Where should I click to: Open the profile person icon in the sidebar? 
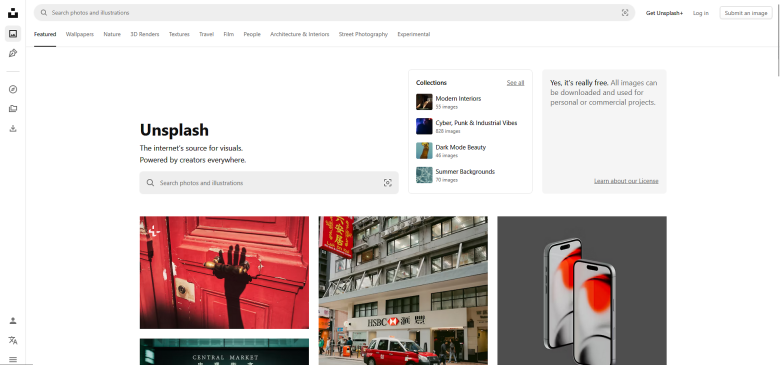pyautogui.click(x=13, y=321)
